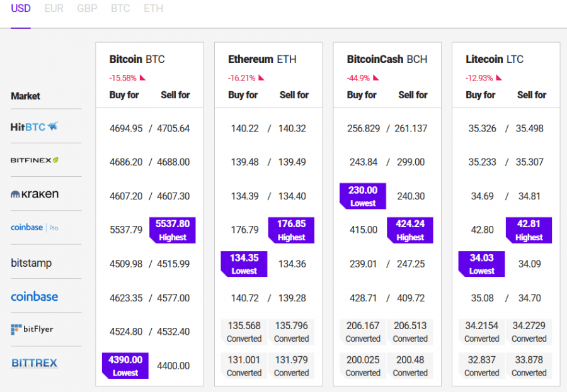The width and height of the screenshot is (567, 392).
Task: Select the 5537.80 Highest Bitcoin sell badge
Action: pos(173,230)
